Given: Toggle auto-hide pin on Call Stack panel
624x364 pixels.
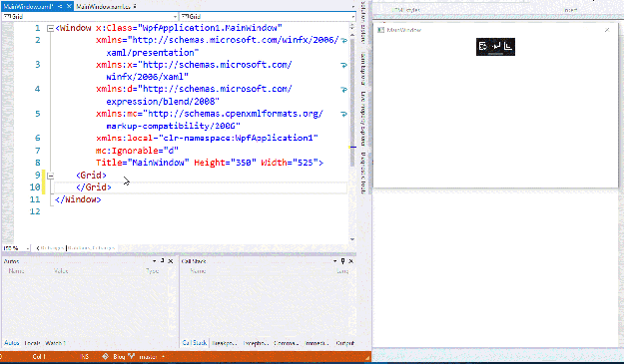Looking at the screenshot, I should 343,261.
